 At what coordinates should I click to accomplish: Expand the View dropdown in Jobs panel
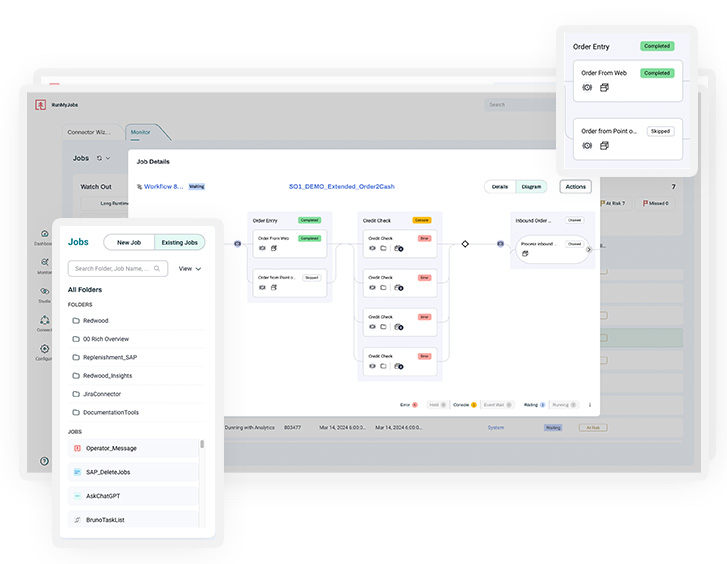coord(190,268)
